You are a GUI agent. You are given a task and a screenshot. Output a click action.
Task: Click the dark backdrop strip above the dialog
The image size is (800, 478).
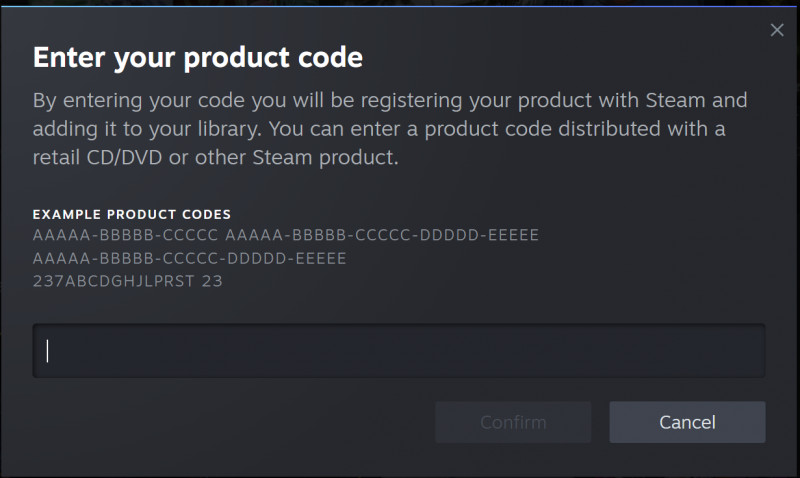click(400, 3)
